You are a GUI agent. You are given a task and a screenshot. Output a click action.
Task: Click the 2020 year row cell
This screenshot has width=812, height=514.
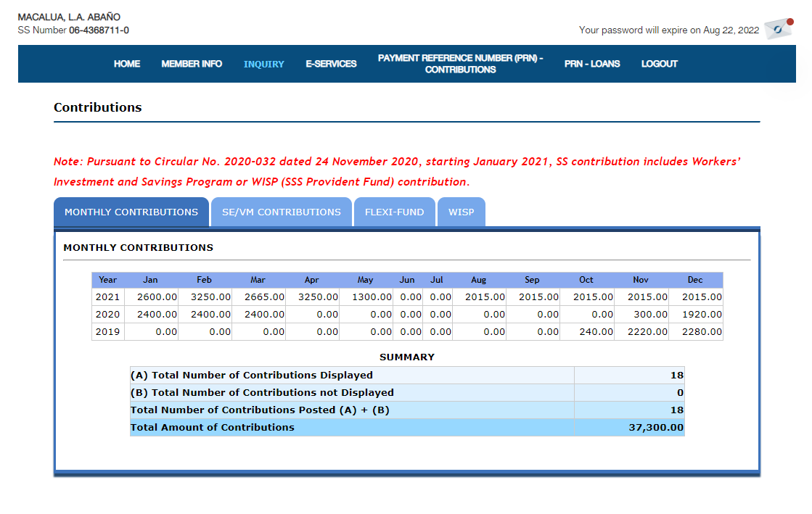[107, 314]
